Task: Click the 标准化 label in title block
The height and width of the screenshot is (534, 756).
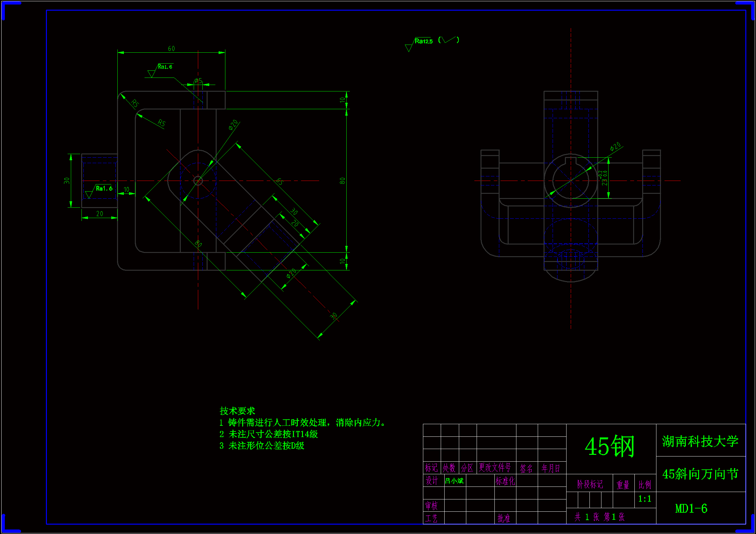Action: point(505,481)
